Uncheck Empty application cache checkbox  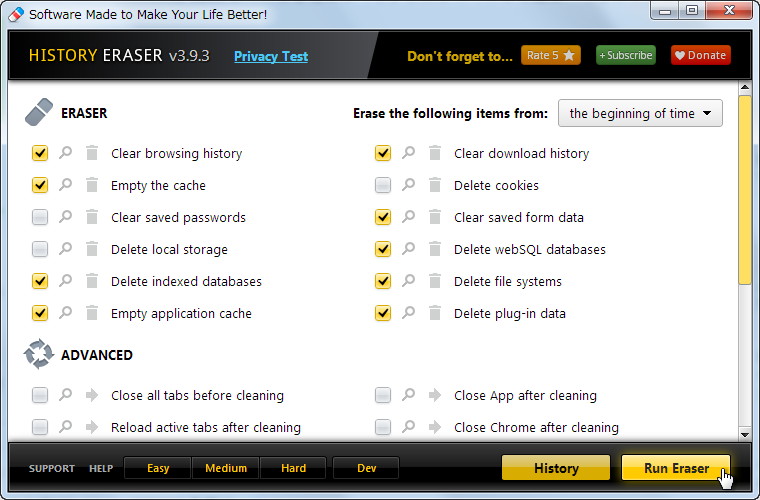pyautogui.click(x=40, y=313)
